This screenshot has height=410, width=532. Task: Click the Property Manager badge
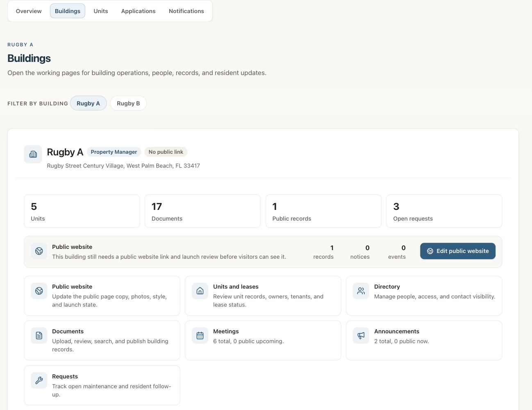(x=114, y=152)
